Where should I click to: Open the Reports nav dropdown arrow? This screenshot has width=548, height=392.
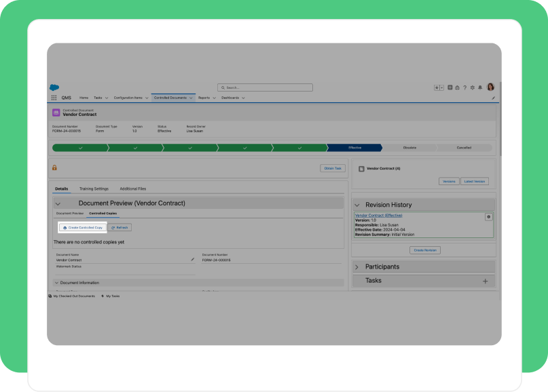coord(214,98)
